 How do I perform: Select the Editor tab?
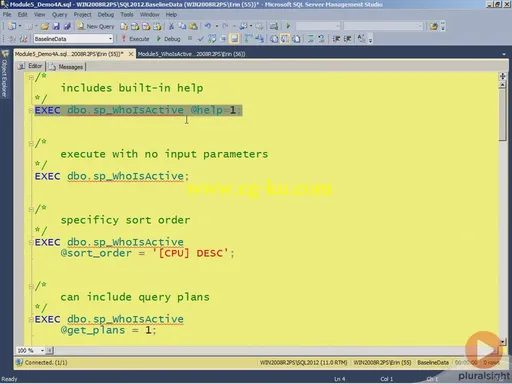(x=31, y=66)
